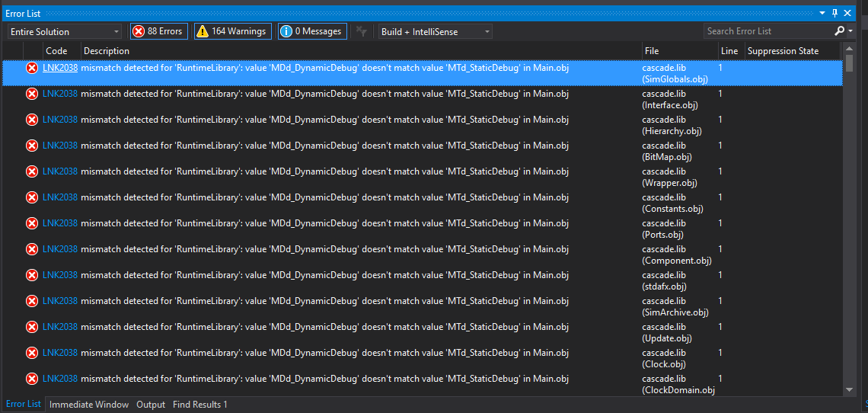Viewport: 868px width, 413px height.
Task: Select the cascade.lib (stdafx.obj) file cell
Action: [x=664, y=280]
